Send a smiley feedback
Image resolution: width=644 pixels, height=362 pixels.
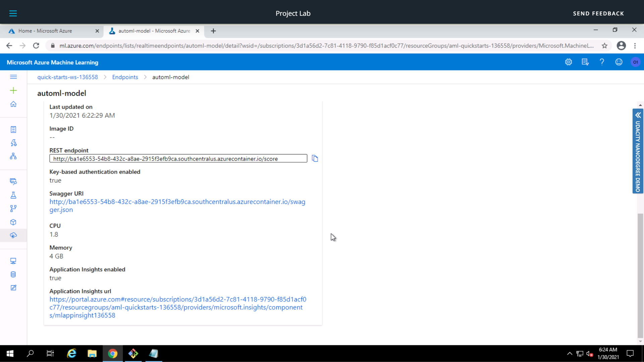[619, 62]
